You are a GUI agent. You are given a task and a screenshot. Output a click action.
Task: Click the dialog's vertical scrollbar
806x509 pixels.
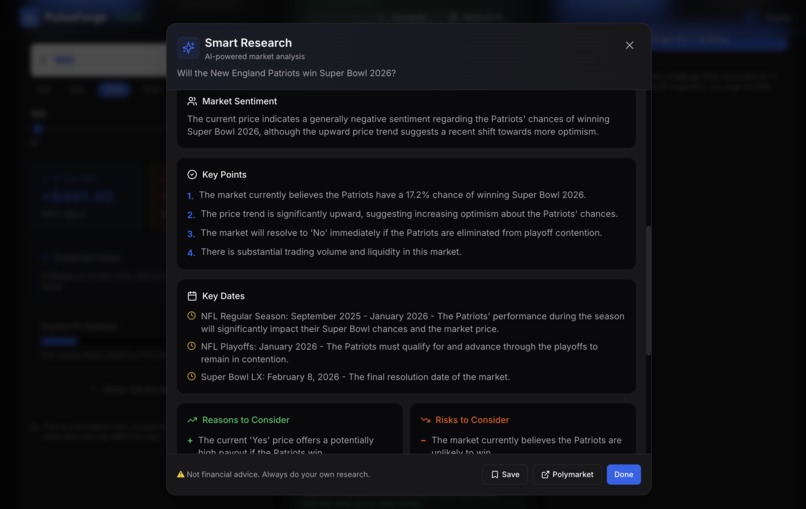click(x=648, y=290)
